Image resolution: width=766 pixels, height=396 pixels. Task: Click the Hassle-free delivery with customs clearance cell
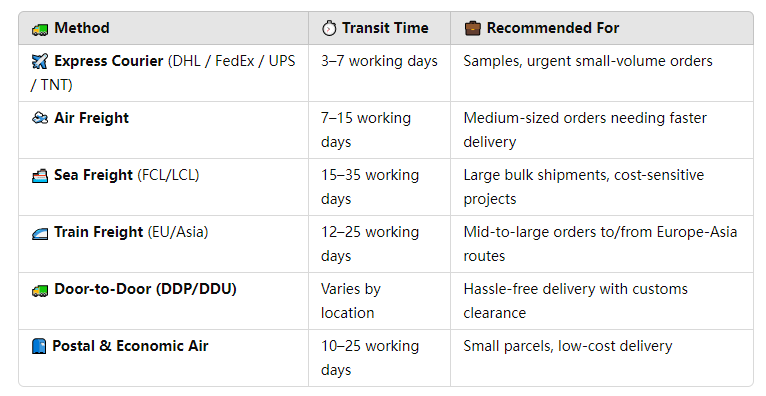(x=602, y=301)
